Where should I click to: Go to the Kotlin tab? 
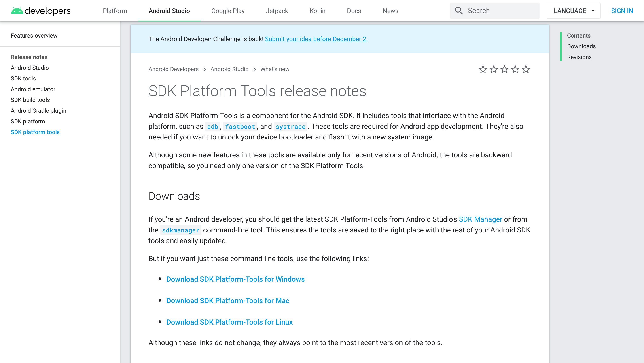click(317, 11)
